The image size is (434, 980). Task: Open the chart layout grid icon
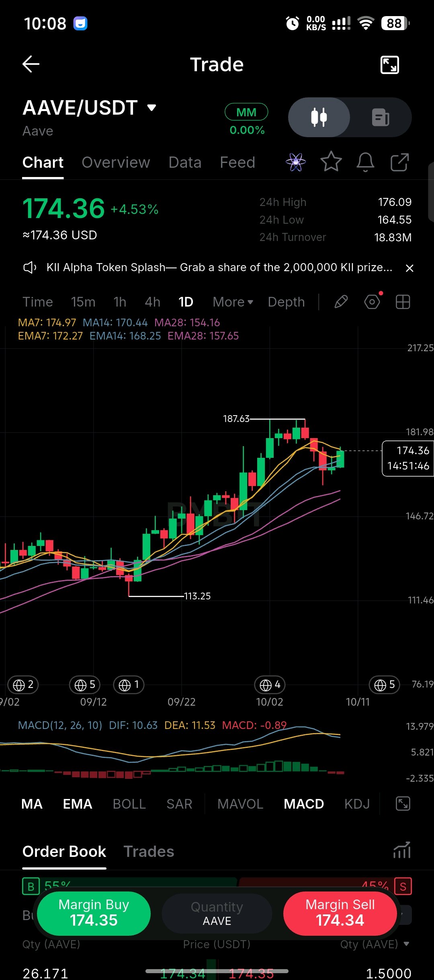click(403, 302)
